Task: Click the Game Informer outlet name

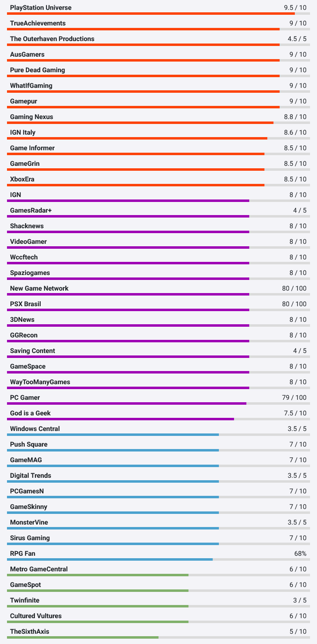Action: [32, 148]
